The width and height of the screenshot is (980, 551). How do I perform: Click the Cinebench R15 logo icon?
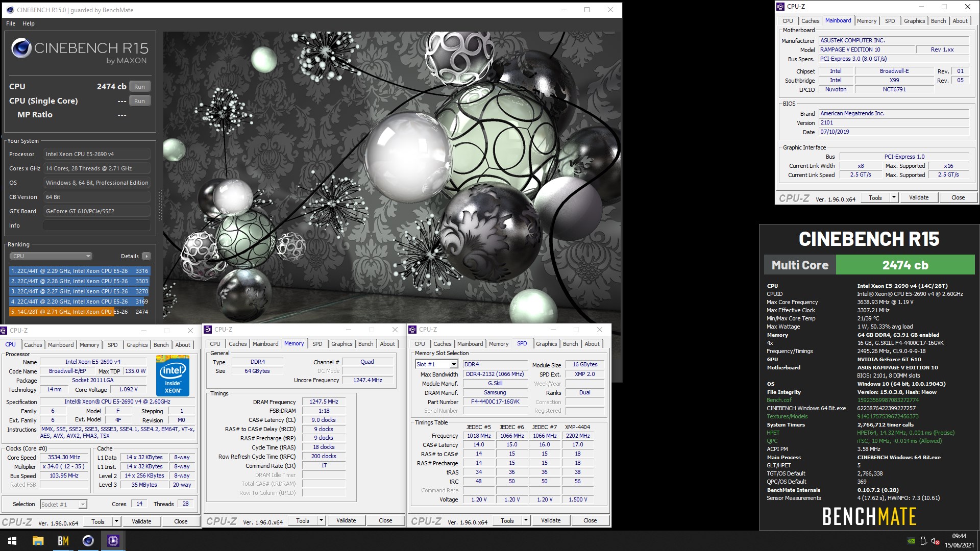point(21,48)
